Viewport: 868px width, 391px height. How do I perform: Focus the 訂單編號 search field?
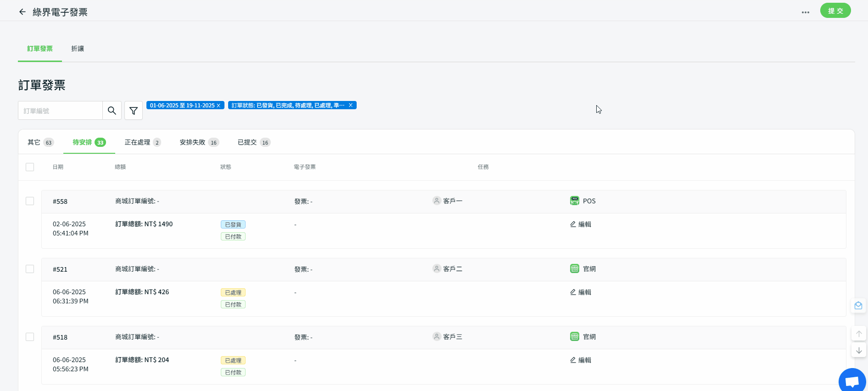tap(60, 111)
